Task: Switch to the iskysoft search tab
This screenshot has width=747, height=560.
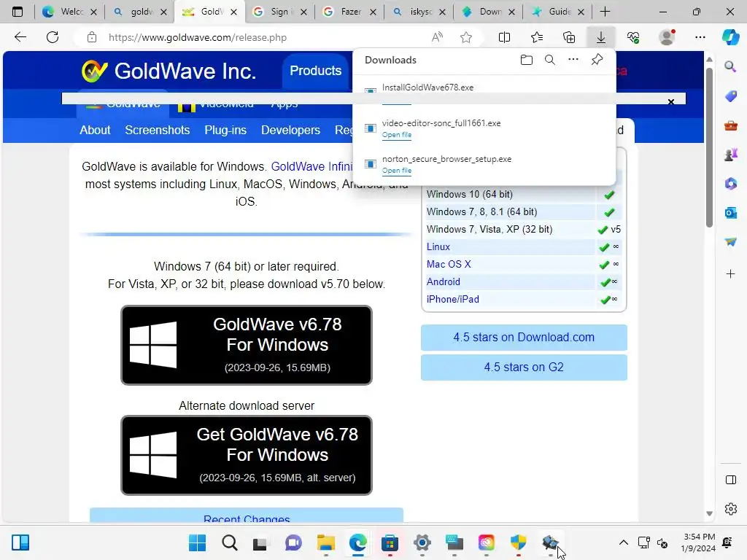Action: (x=419, y=12)
